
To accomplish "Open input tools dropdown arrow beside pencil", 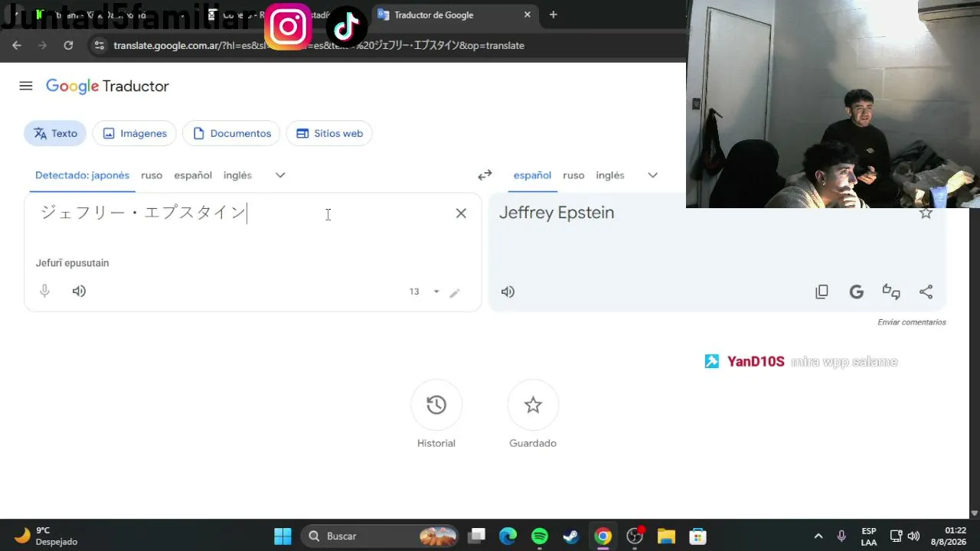I will click(x=436, y=292).
